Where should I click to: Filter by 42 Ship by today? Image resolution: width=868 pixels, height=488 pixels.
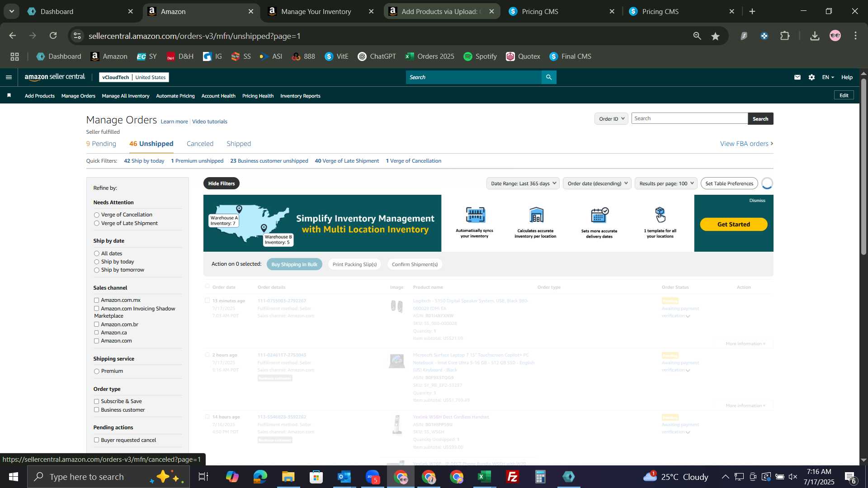tap(144, 161)
